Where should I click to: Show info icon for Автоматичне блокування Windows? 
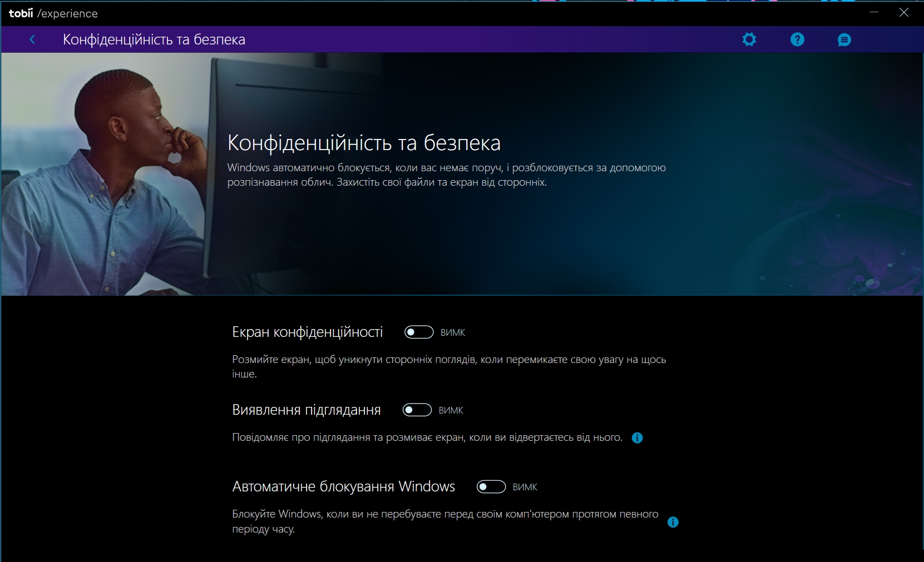673,522
